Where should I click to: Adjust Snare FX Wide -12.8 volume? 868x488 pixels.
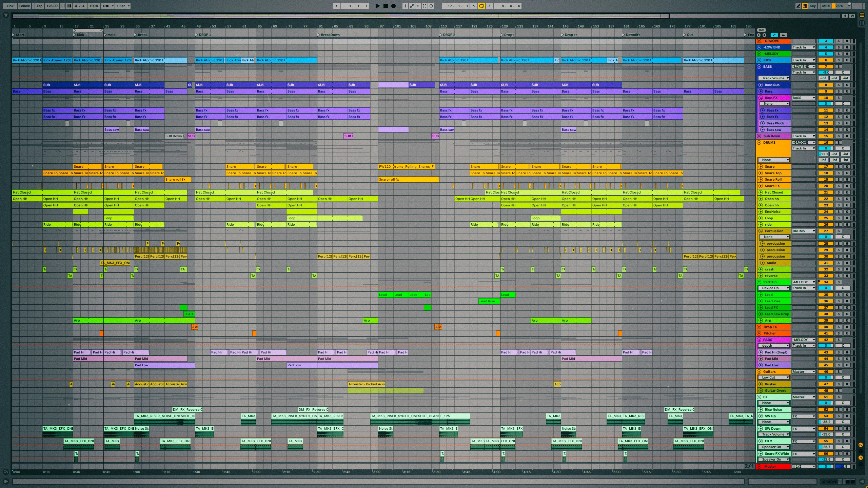[826, 460]
